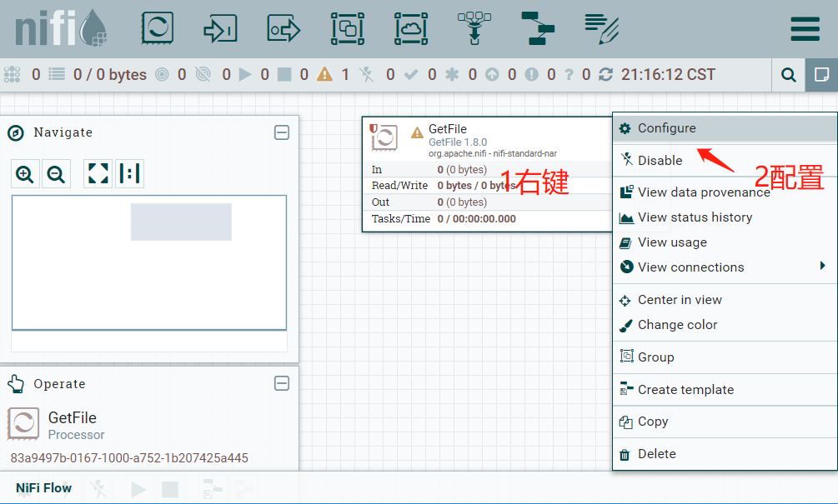The height and width of the screenshot is (504, 838).
Task: Open the global hamburger menu
Action: [805, 29]
